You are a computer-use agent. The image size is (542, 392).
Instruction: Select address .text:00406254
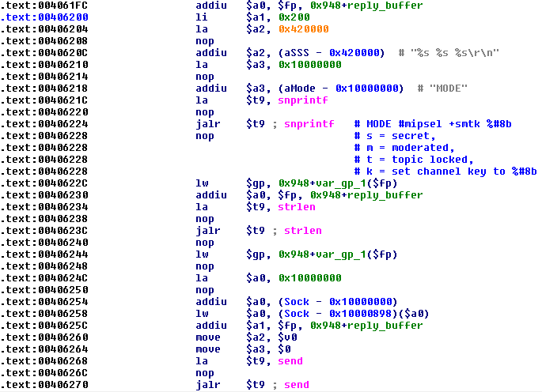click(44, 302)
